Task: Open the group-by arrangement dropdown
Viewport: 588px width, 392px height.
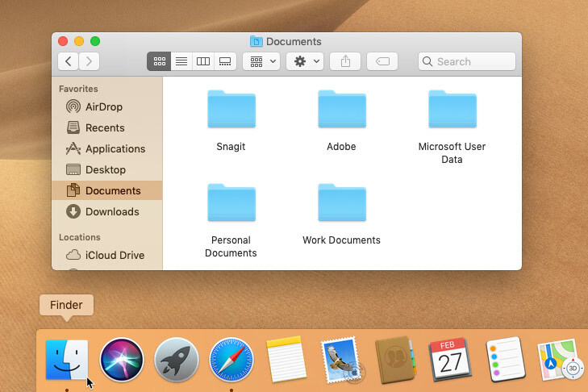Action: tap(262, 61)
